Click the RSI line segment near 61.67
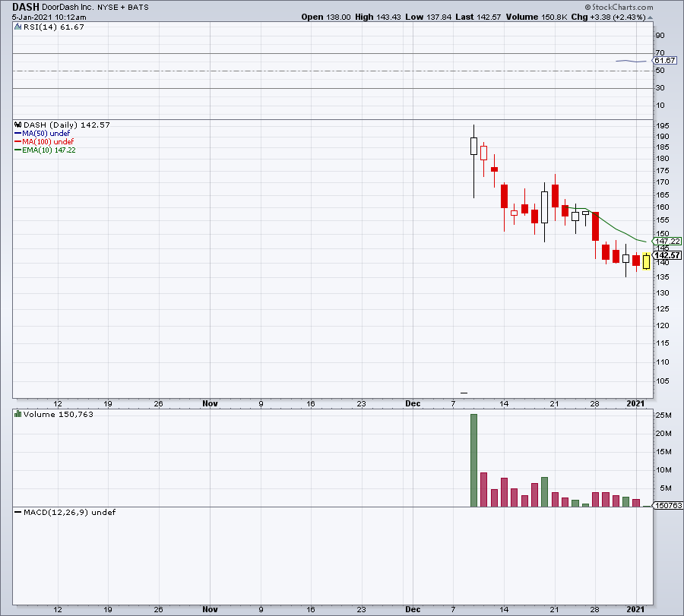 point(632,61)
